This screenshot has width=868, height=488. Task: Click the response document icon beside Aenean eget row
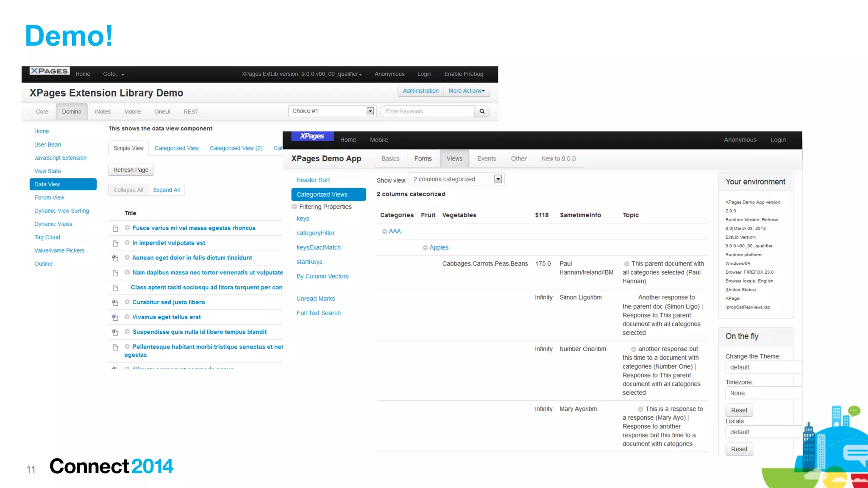(115, 258)
